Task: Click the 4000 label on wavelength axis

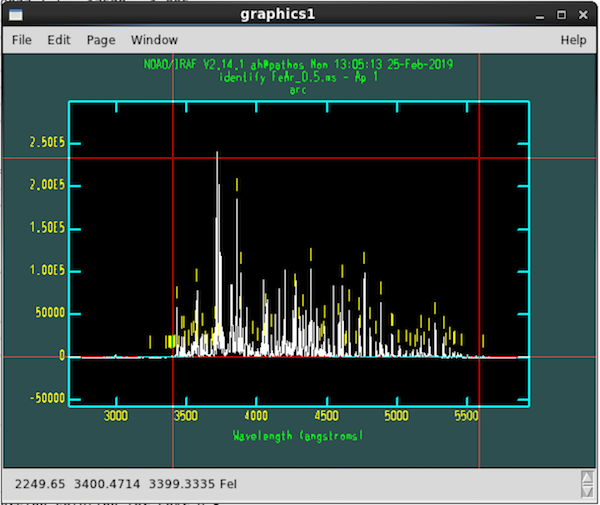Action: click(x=256, y=415)
